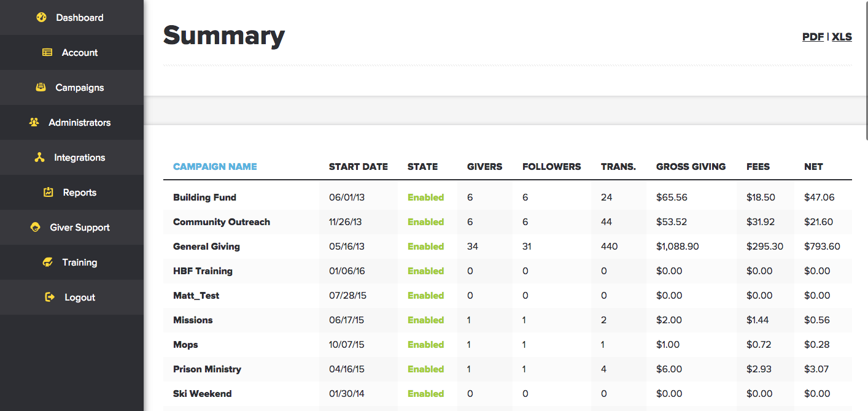Click the Account card icon

click(47, 52)
